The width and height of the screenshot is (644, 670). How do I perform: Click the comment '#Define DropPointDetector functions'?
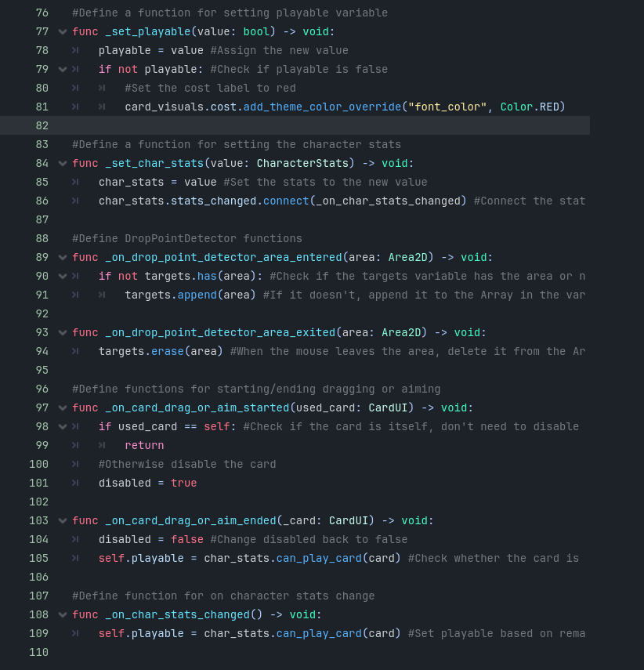click(187, 238)
